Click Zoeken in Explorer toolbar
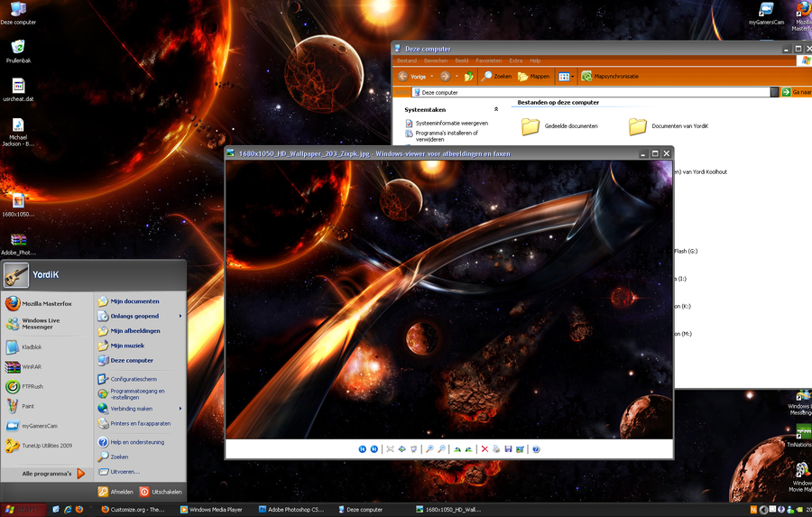 [x=496, y=77]
